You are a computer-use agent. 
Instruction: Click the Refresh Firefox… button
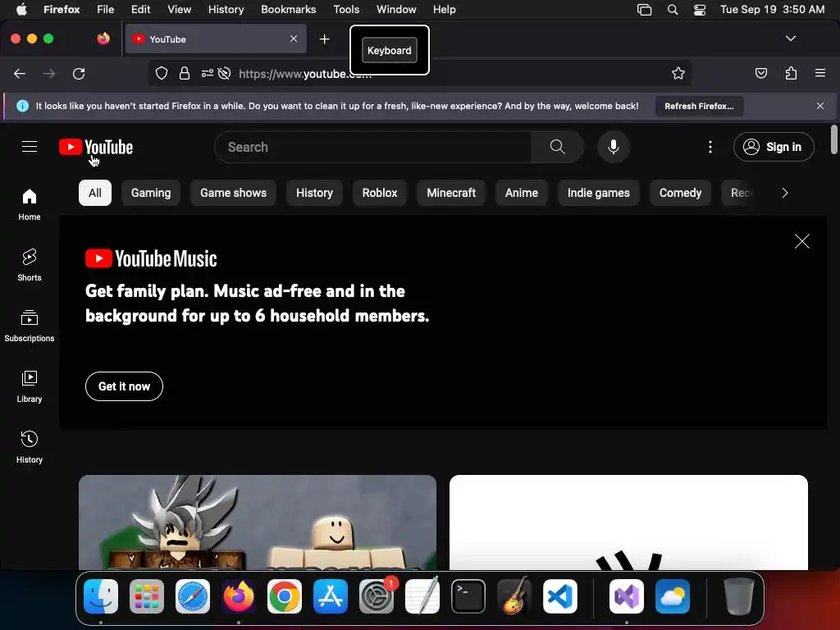click(x=699, y=106)
